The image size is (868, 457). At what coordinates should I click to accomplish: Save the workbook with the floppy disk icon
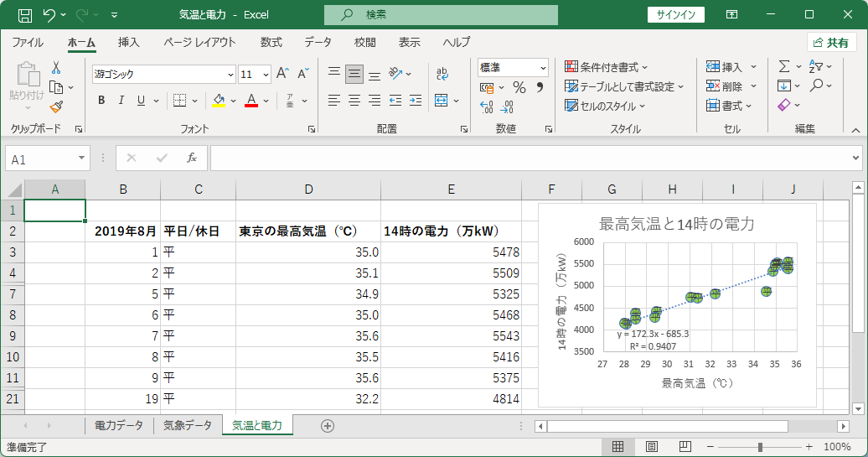coord(25,15)
